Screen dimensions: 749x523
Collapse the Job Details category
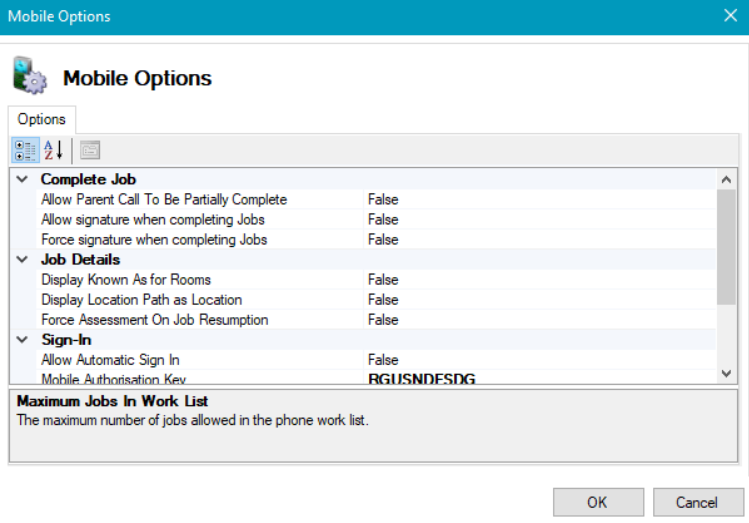click(22, 259)
